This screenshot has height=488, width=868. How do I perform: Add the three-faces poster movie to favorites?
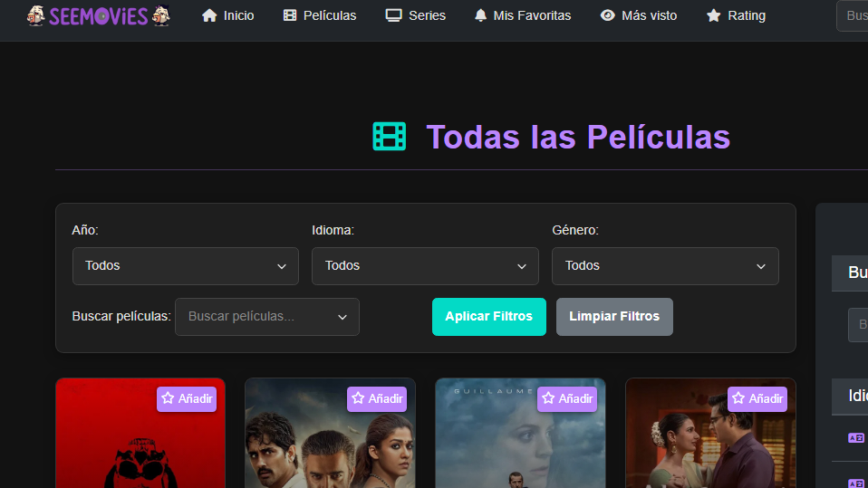pyautogui.click(x=377, y=399)
